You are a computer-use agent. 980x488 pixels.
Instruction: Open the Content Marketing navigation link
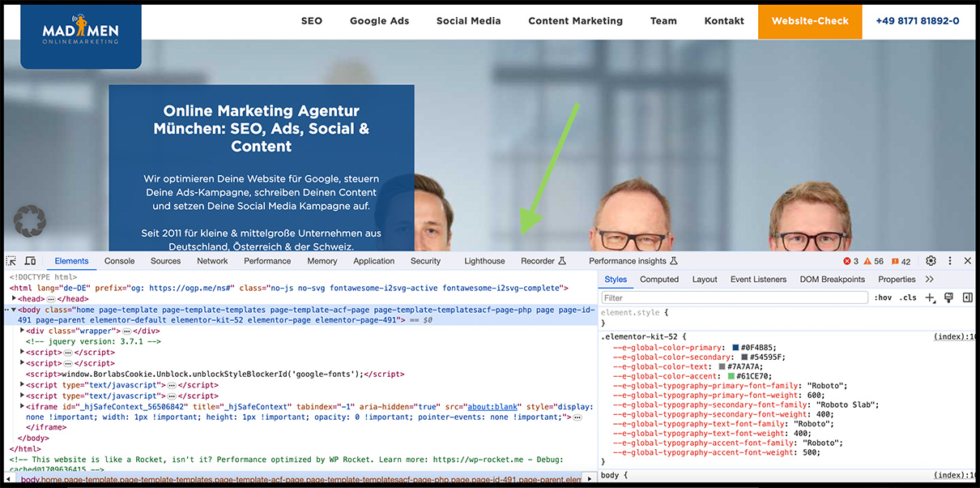point(576,21)
